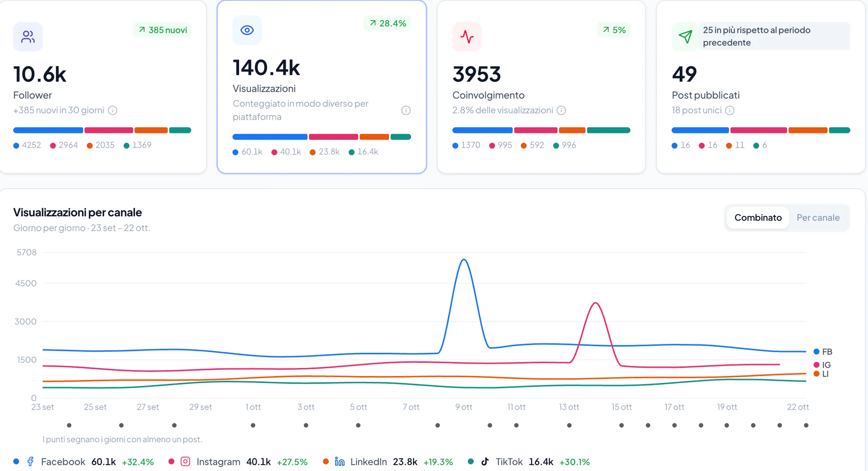Open info icon next to 18 post unici
This screenshot has width=868, height=471.
pyautogui.click(x=730, y=110)
